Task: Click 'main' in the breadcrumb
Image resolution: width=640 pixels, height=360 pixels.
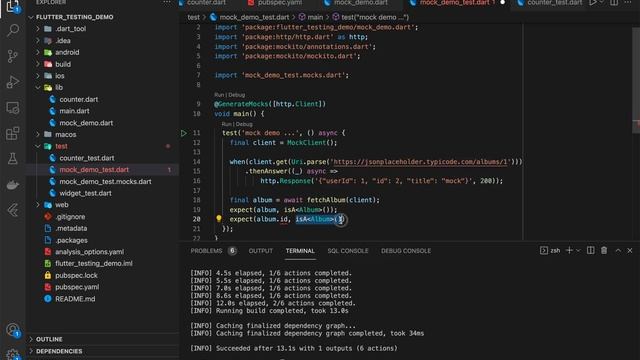Action: point(315,17)
